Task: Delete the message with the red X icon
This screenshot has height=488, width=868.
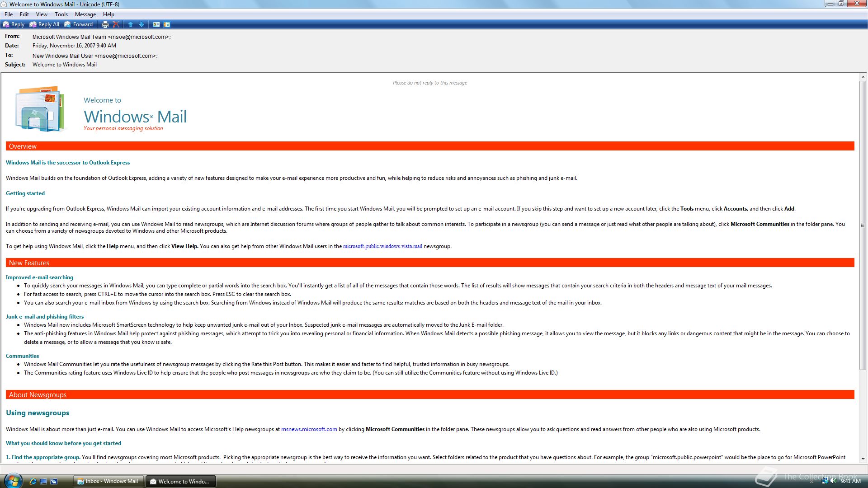Action: pyautogui.click(x=116, y=24)
